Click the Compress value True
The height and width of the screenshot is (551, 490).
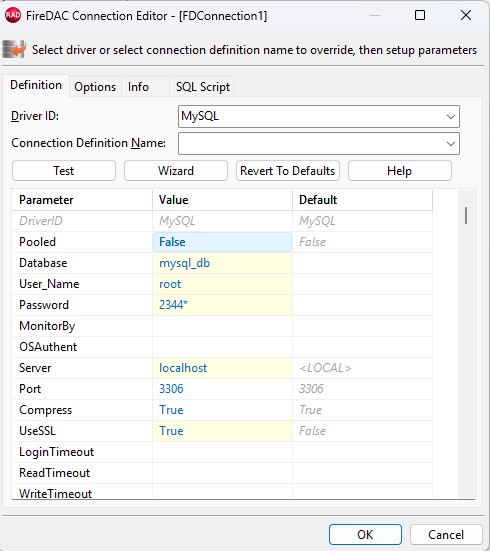[x=222, y=410]
